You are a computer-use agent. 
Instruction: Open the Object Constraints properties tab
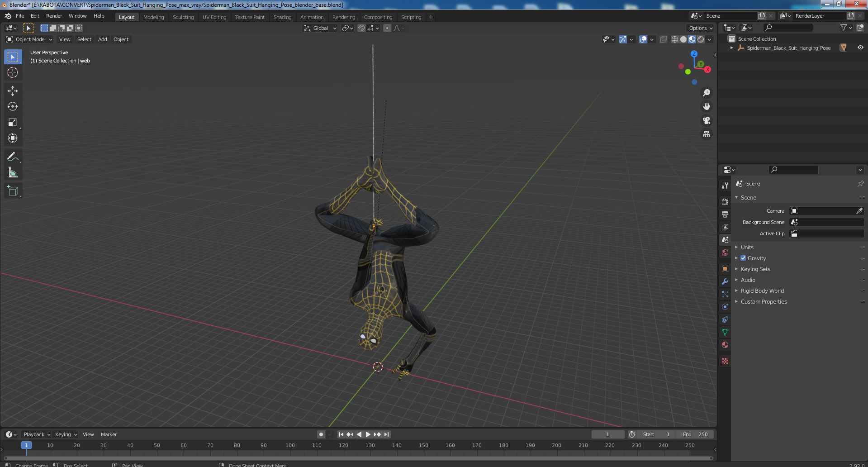(x=725, y=319)
